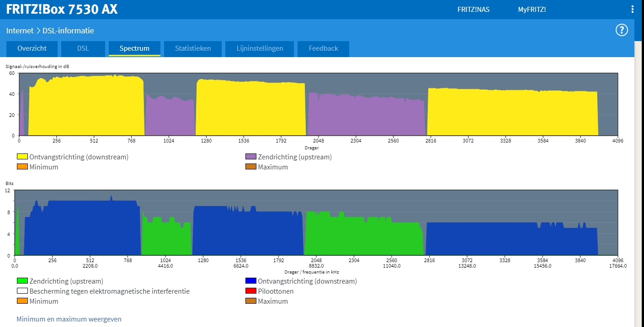Screen dimensions: 644x327
Task: Open the three-dot menu in header
Action: pos(632,10)
